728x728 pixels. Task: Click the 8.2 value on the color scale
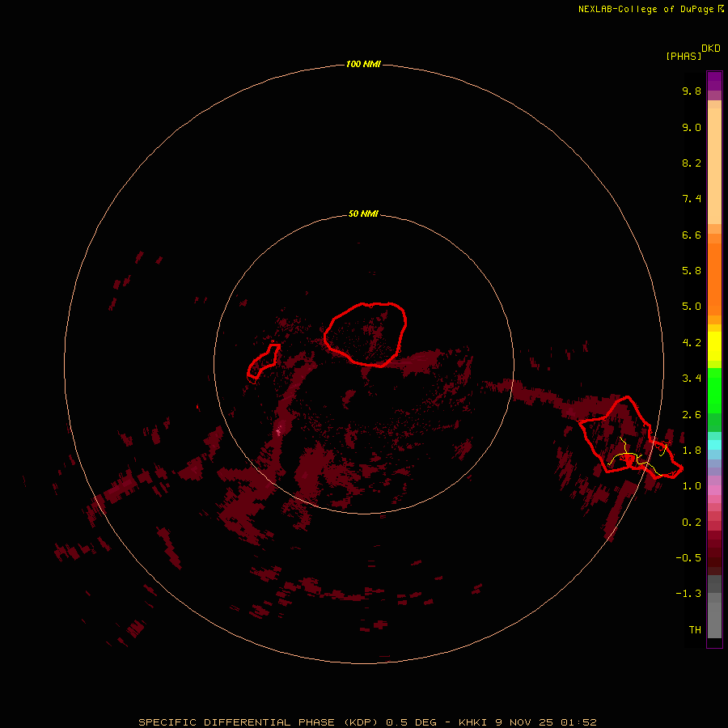pyautogui.click(x=692, y=163)
